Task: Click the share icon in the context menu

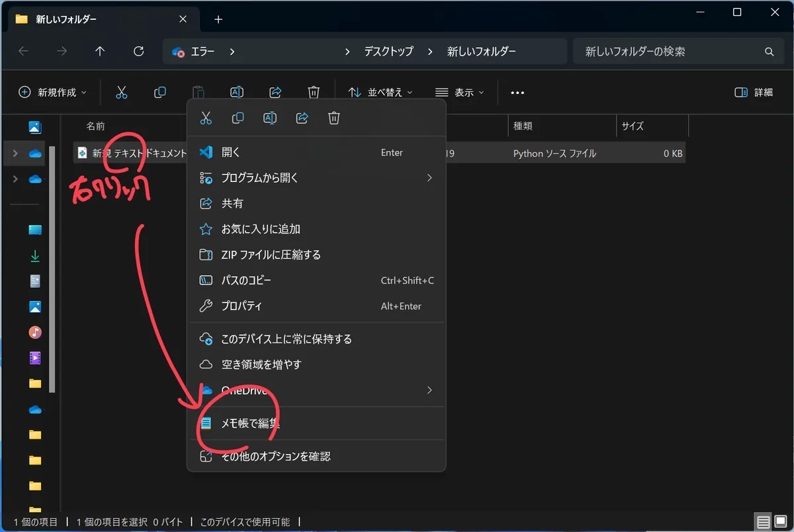Action: 302,118
